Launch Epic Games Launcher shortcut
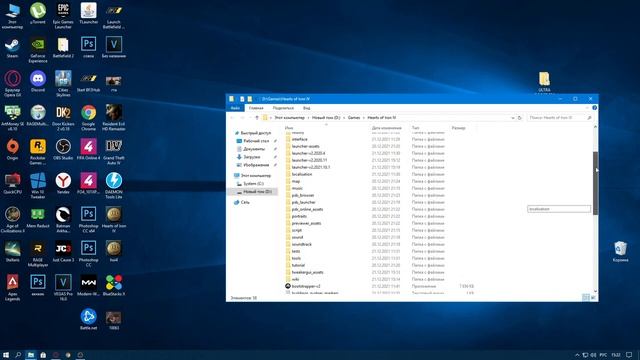 click(63, 16)
